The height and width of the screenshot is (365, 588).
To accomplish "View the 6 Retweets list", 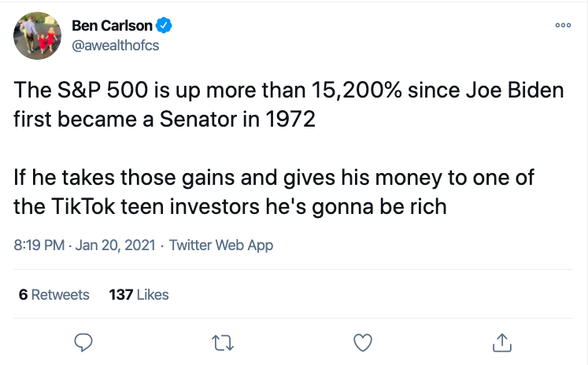I will [54, 295].
